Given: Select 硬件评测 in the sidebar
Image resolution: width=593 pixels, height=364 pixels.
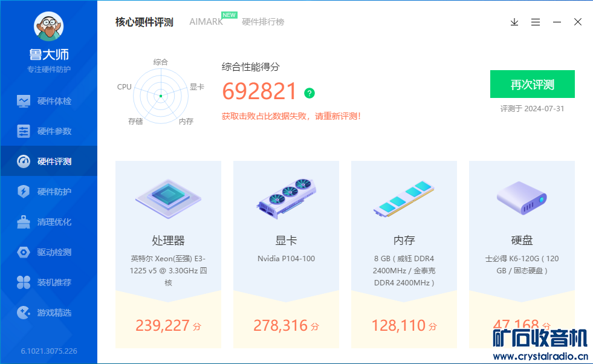Looking at the screenshot, I should click(48, 161).
